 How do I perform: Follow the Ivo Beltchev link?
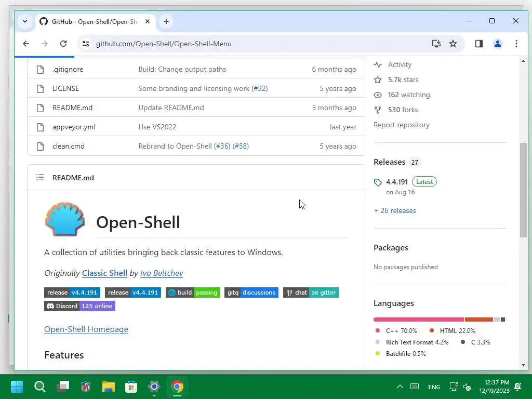(162, 273)
